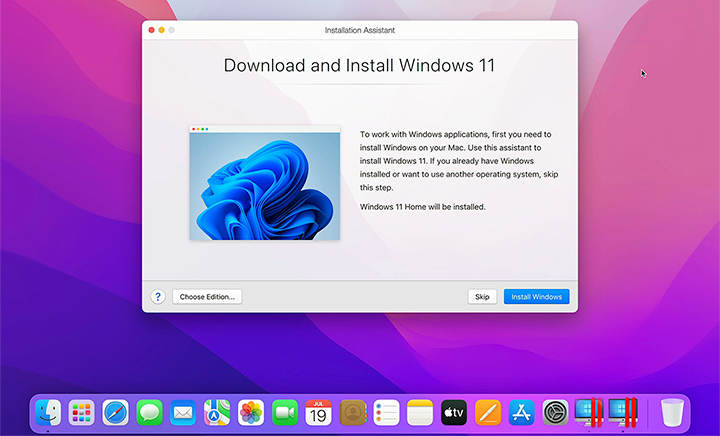Screen dimensions: 720x436
Task: Open the Notes app in Dock
Action: tap(420, 413)
